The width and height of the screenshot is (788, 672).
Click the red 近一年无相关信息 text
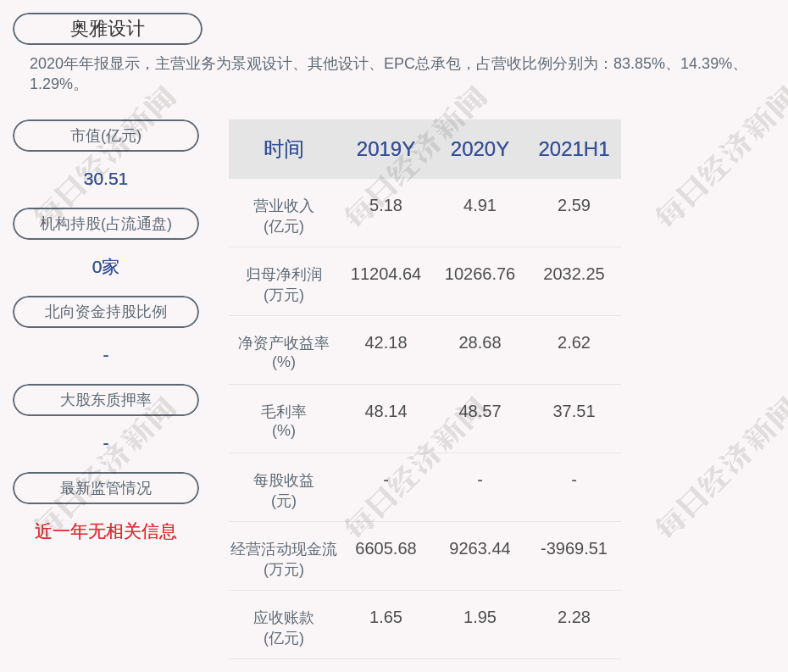pyautogui.click(x=106, y=531)
